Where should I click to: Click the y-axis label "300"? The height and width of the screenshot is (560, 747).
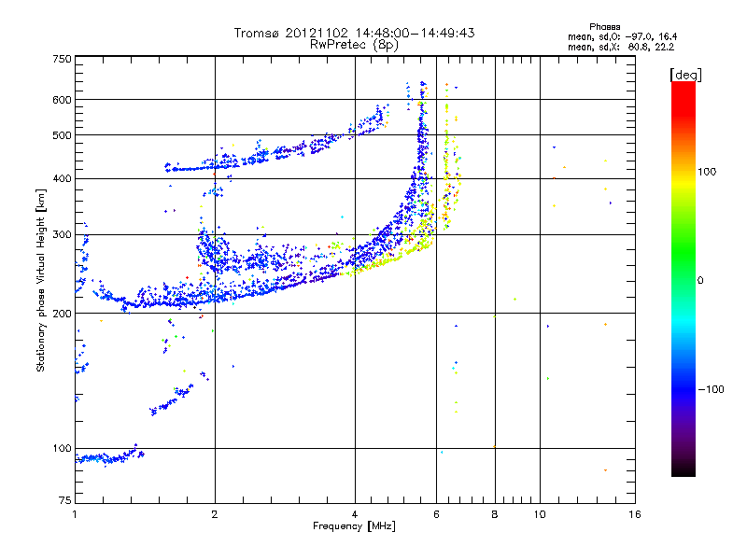[x=62, y=234]
